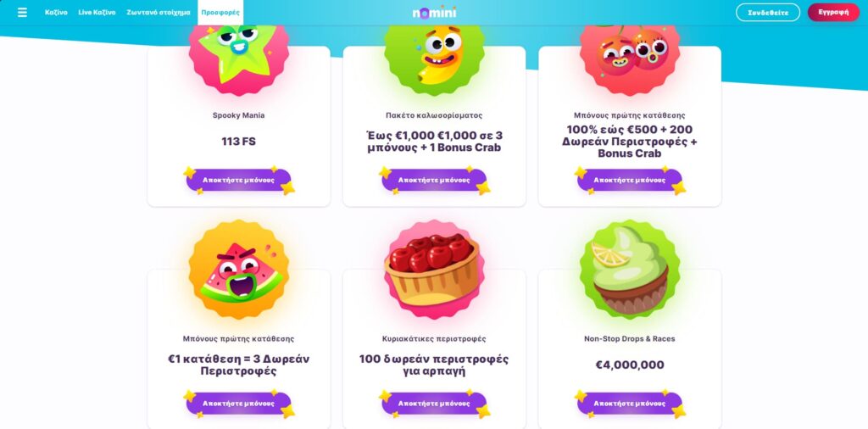Click the green star Spooky Mania icon

click(x=238, y=53)
